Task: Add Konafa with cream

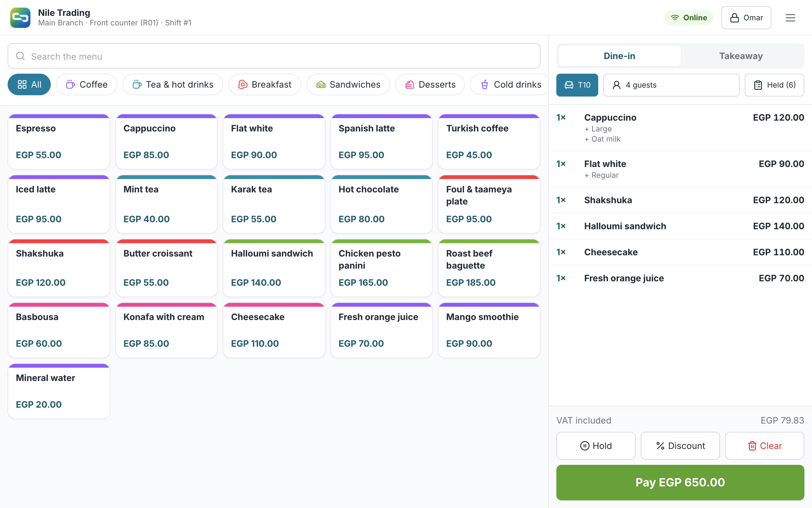Action: (x=167, y=330)
